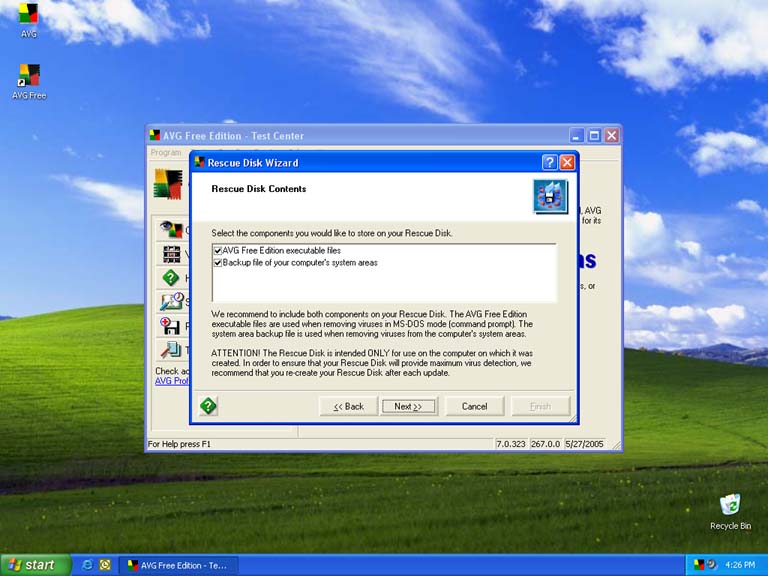
Task: Uncheck Backup file of your computer's system areas
Action: (217, 262)
